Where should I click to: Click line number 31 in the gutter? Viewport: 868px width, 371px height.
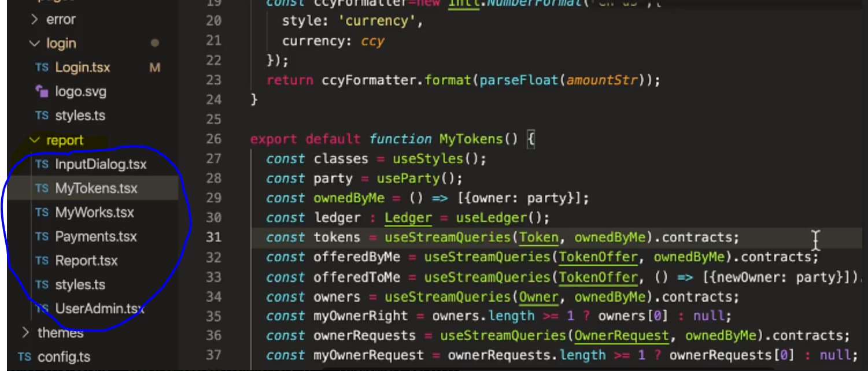click(x=213, y=238)
